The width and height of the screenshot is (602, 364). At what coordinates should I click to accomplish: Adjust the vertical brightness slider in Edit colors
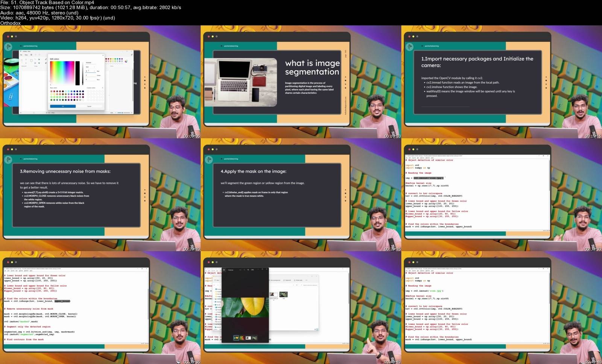pos(82,73)
